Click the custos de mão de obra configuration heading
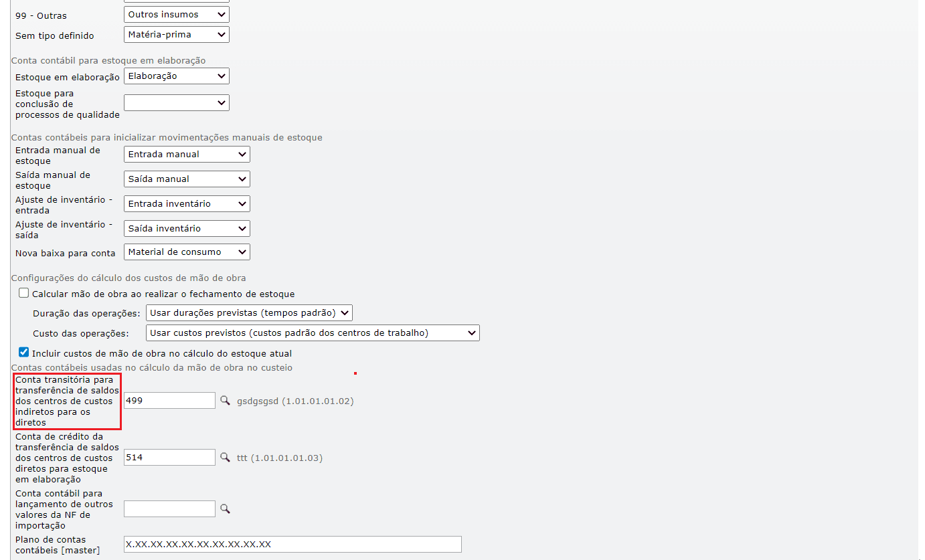 [x=129, y=278]
